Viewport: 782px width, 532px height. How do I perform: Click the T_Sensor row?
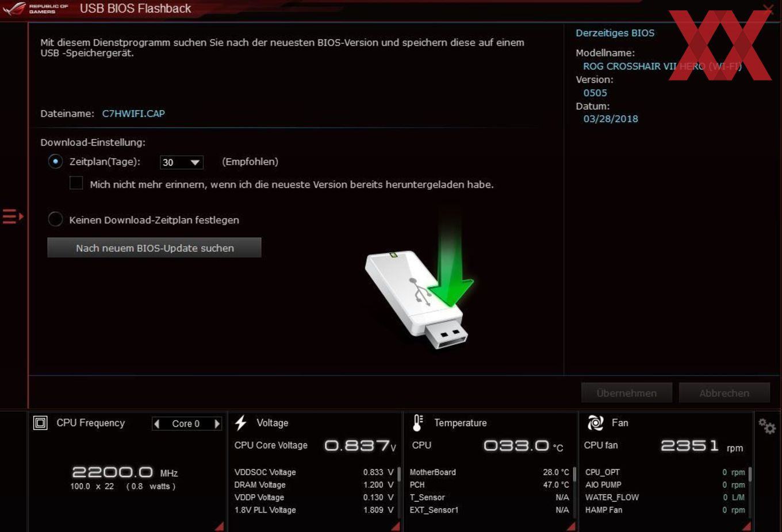coord(489,498)
